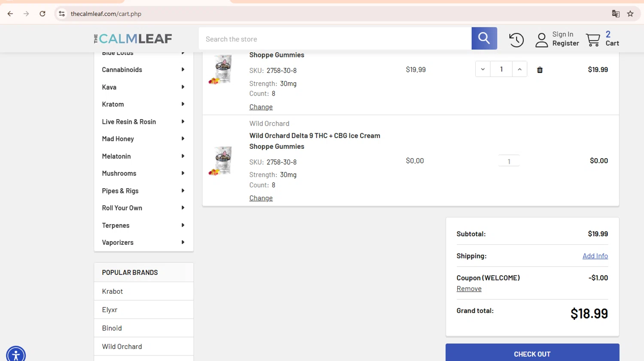Open the Mushrooms category

tap(119, 173)
